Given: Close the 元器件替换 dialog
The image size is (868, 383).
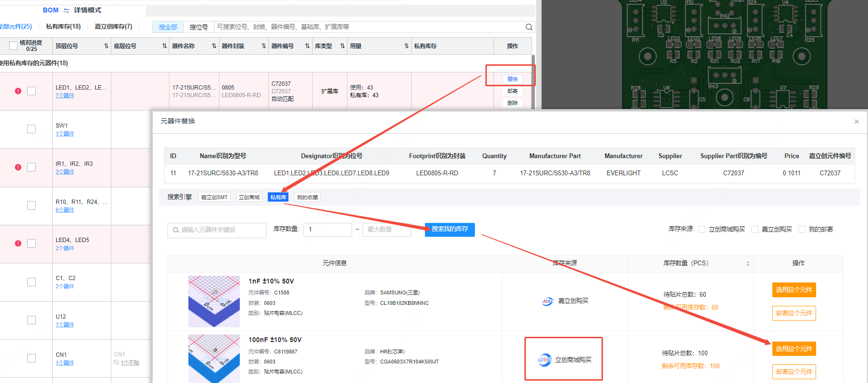Looking at the screenshot, I should (x=856, y=121).
